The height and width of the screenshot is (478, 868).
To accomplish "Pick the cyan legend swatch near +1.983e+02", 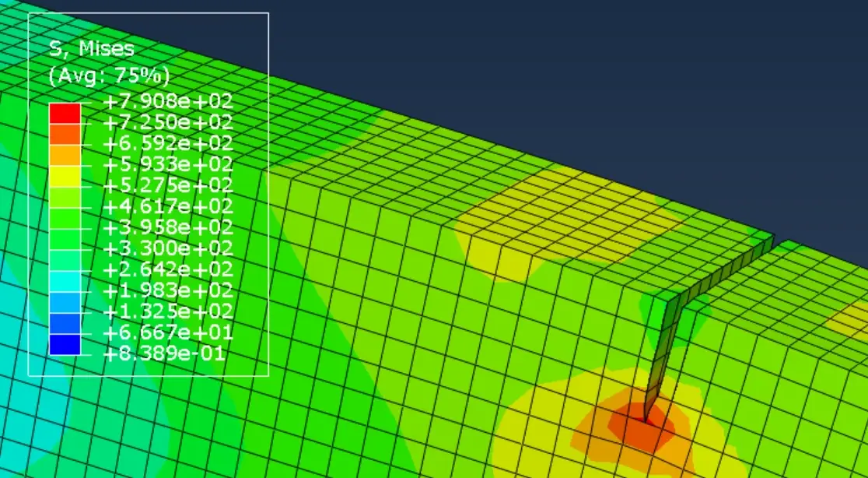I will pos(65,281).
